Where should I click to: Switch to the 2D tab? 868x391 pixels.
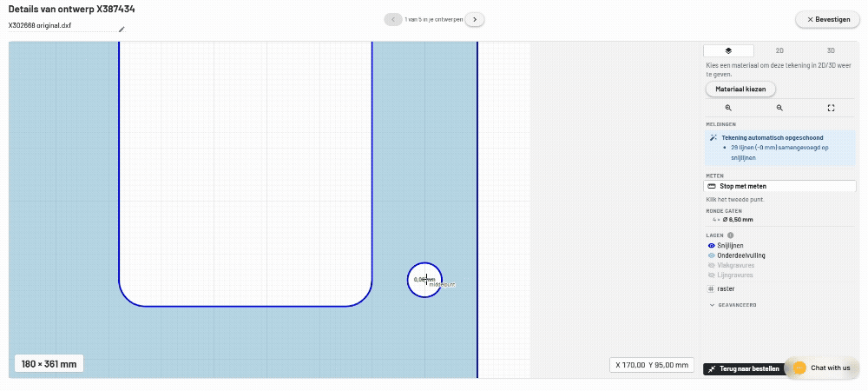point(779,50)
